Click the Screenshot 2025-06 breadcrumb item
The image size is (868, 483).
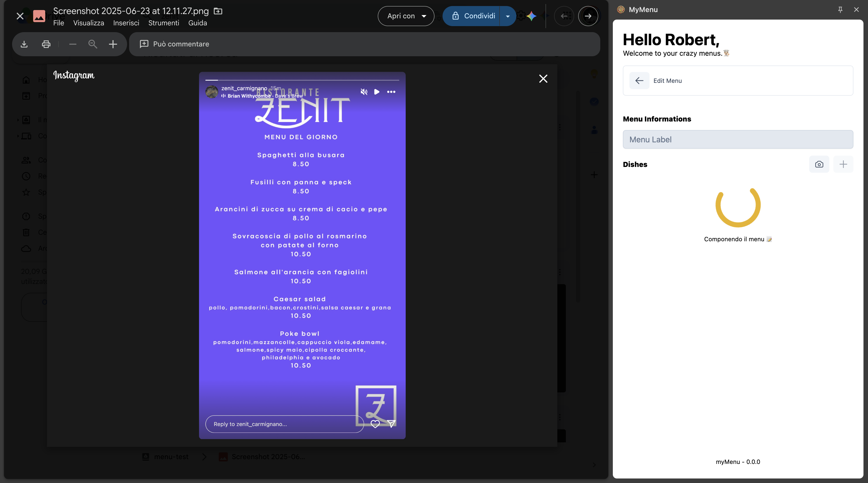tap(262, 457)
